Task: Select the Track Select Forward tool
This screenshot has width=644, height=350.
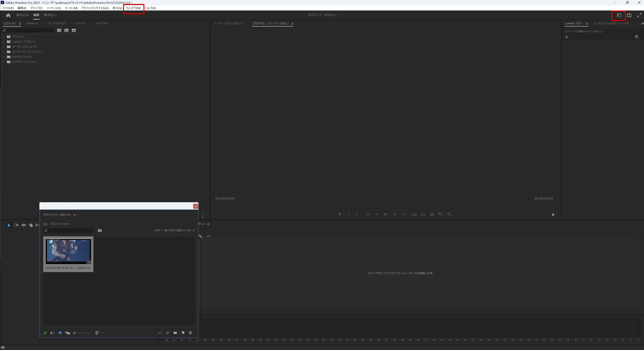Action: point(16,225)
